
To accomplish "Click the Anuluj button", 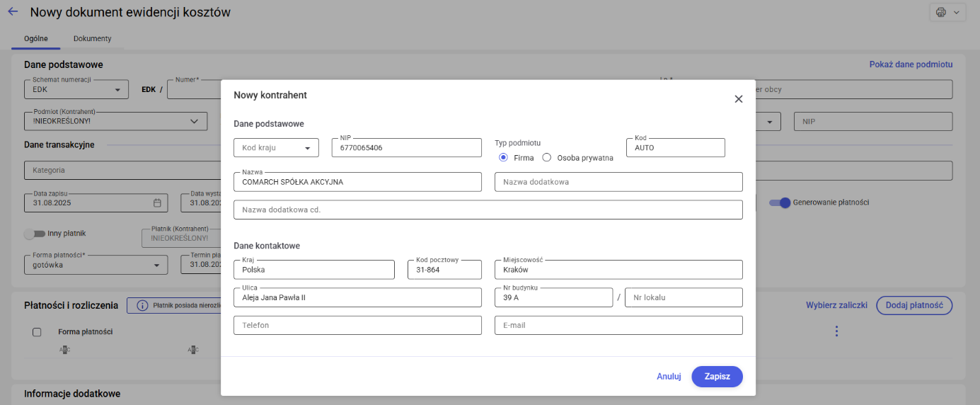I will pyautogui.click(x=669, y=377).
